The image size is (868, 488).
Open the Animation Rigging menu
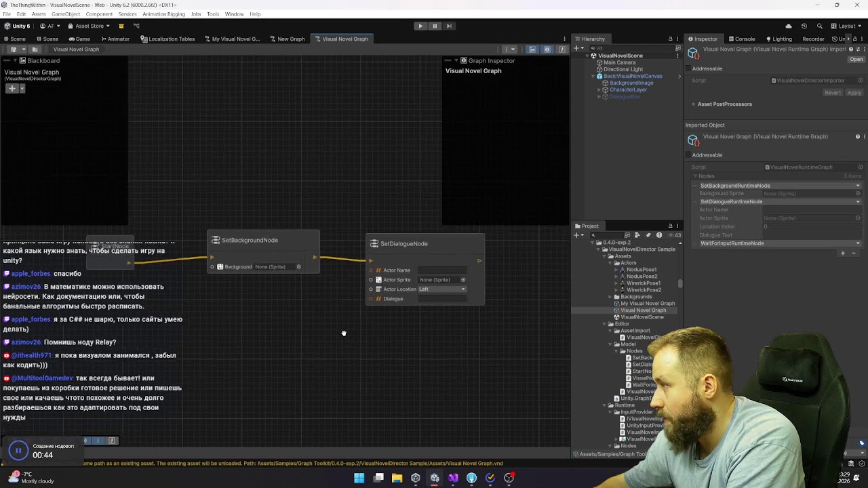(x=164, y=14)
